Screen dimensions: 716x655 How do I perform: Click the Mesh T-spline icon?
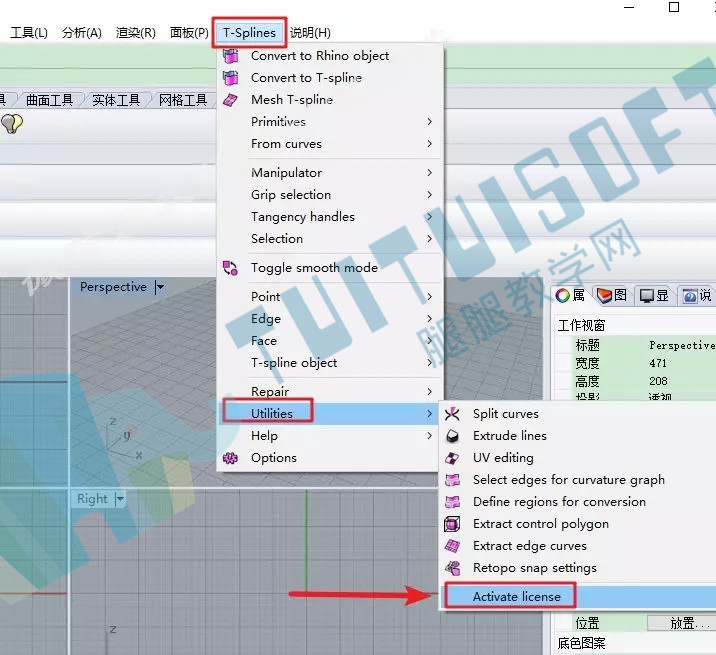tap(231, 100)
